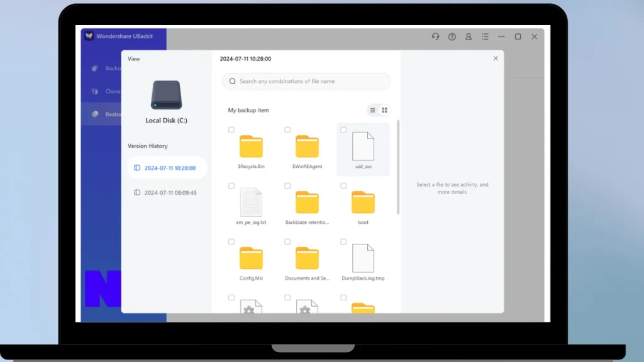Screen dimensions: 644x362
Task: Click the am_pe_log.txt file name label
Action: tap(251, 222)
